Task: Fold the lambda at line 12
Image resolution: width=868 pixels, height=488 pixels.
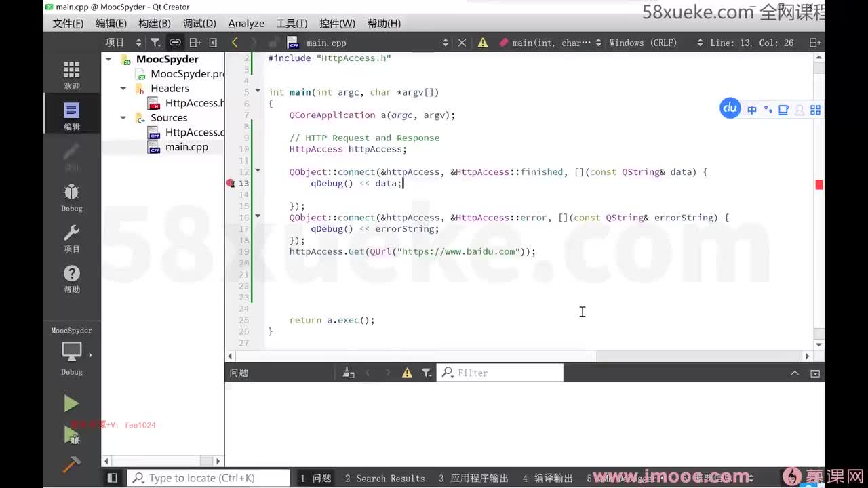Action: [258, 170]
